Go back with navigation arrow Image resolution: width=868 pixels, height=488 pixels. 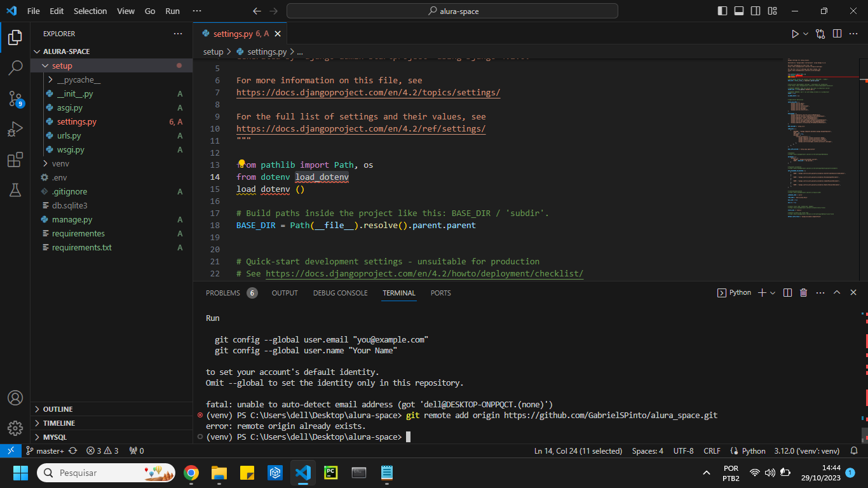(257, 11)
